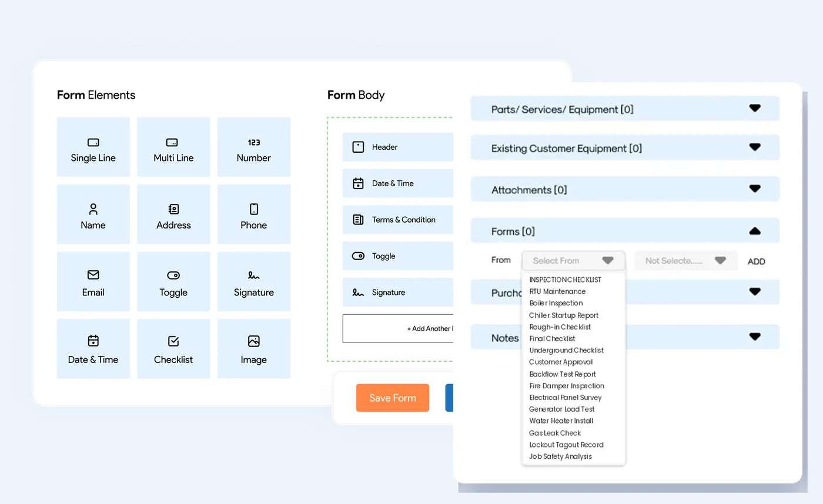Viewport: 823px width, 504px height.
Task: Pick Fire Damper Inspection option
Action: pos(567,386)
